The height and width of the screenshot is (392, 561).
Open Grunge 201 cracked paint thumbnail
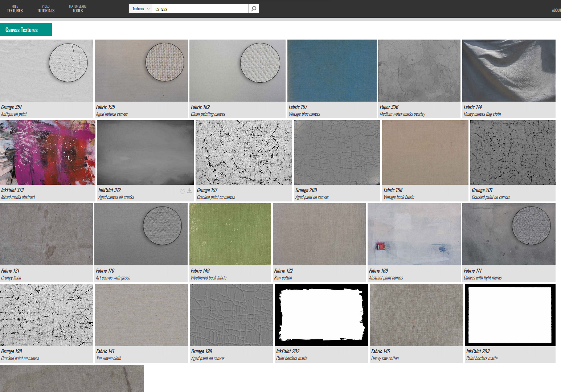pyautogui.click(x=513, y=152)
